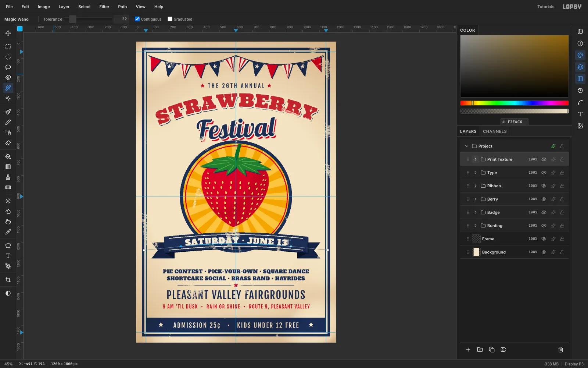
Task: Click the hue spectrum slider
Action: tap(514, 103)
